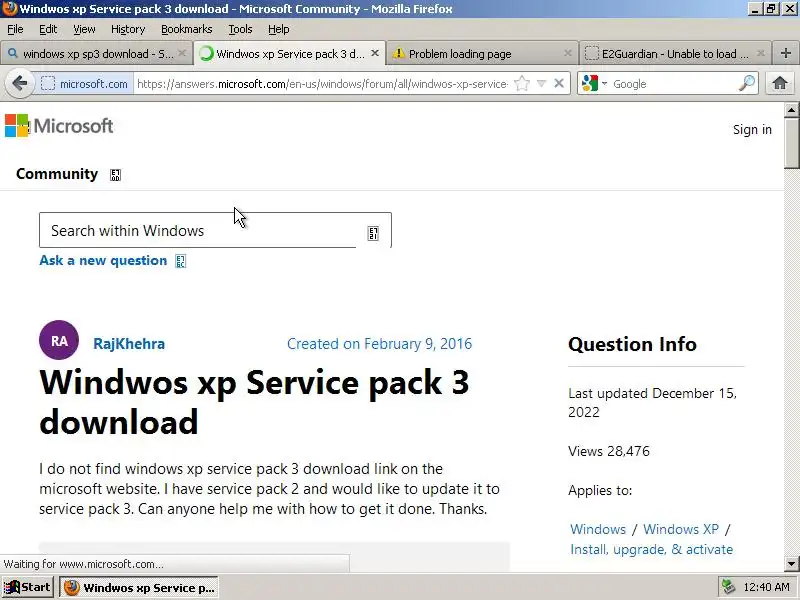800x600 pixels.
Task: Click the 12:40 AM clock
Action: coord(766,588)
